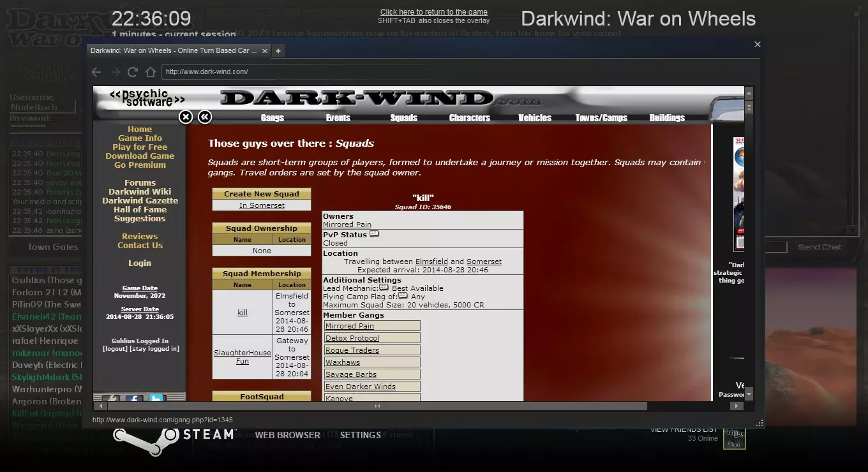Open the Elmsfield town link
868x472 pixels.
[x=431, y=262]
